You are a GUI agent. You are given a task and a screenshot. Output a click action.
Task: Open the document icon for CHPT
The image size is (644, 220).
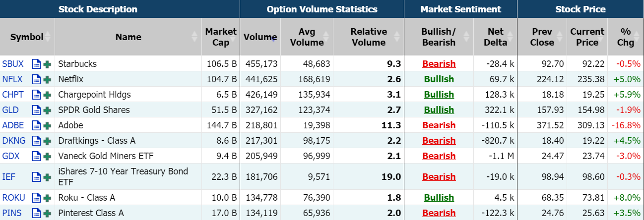[36, 95]
